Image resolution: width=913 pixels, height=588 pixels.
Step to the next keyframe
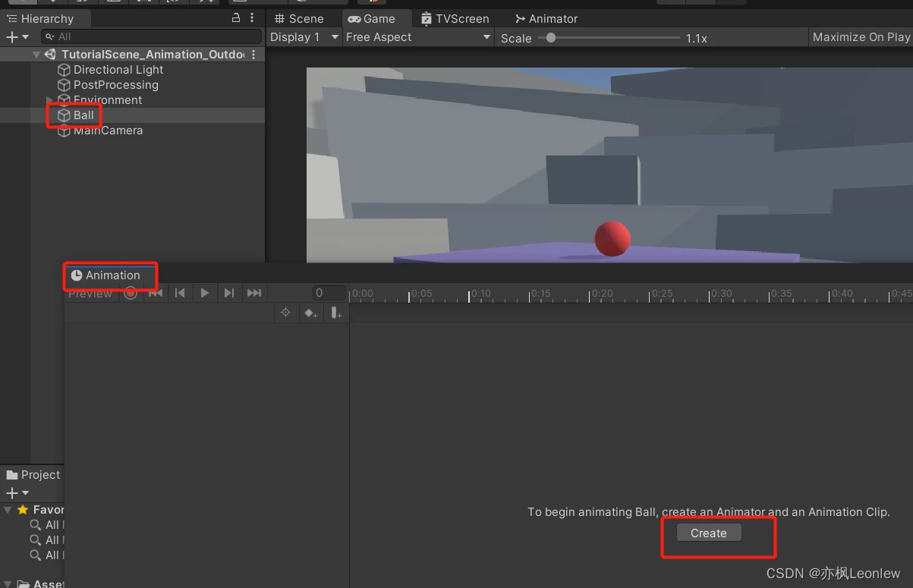229,293
